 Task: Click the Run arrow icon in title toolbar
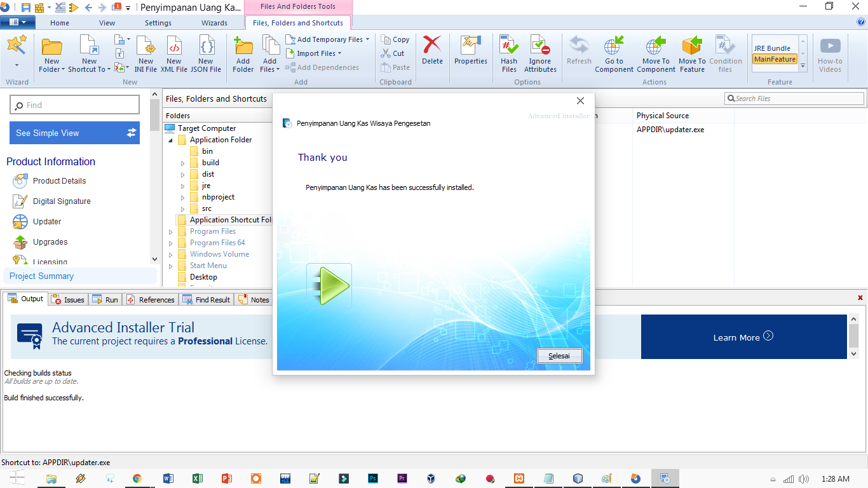click(x=74, y=8)
